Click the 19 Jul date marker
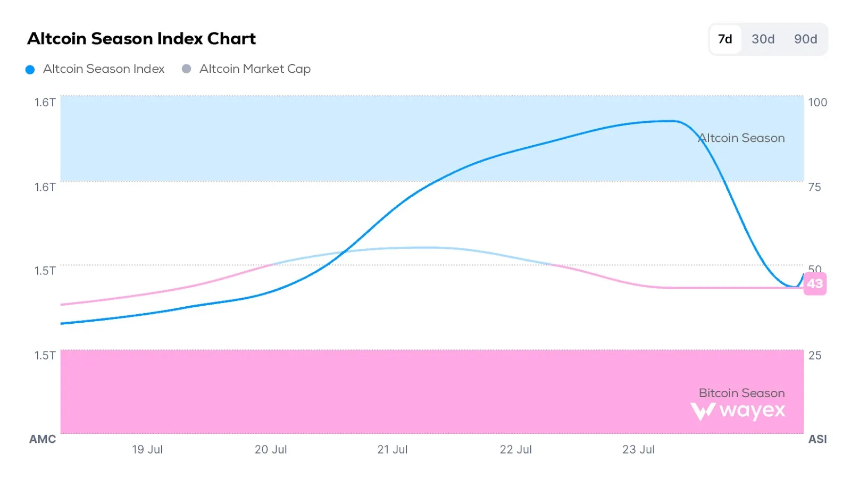Image resolution: width=851 pixels, height=504 pixels. 147,449
